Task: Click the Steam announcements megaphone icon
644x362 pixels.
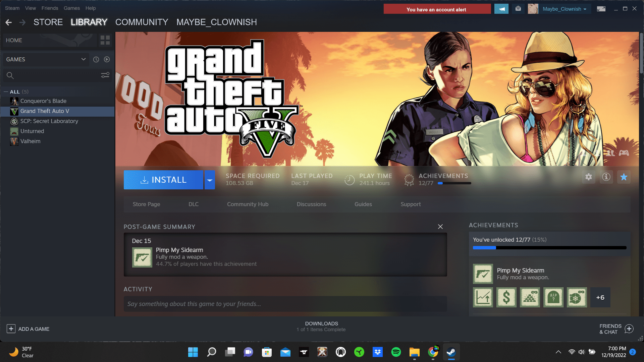Action: [501, 9]
